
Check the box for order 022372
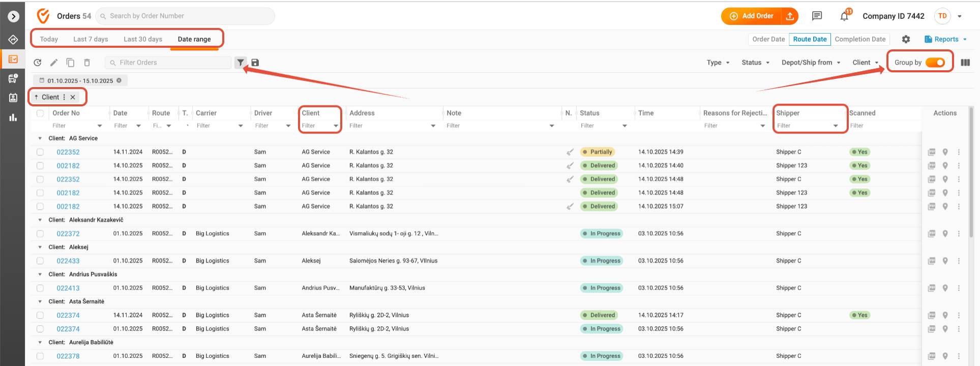point(40,234)
